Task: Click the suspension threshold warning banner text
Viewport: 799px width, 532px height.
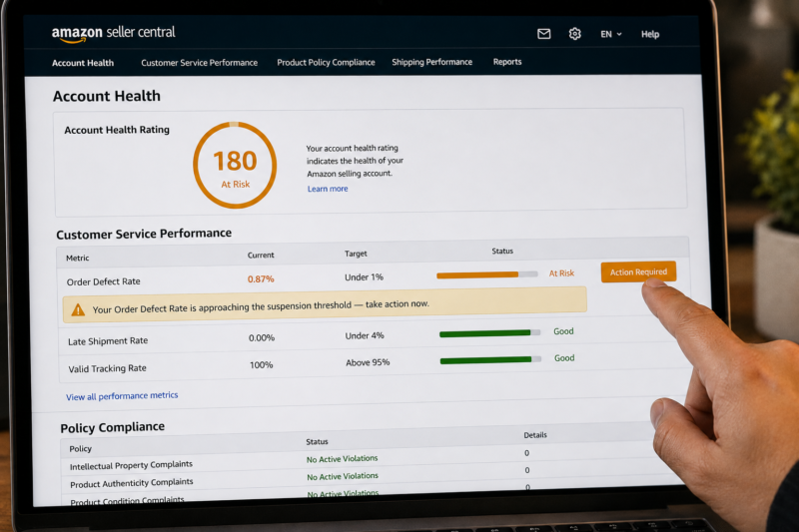Action: tap(261, 306)
